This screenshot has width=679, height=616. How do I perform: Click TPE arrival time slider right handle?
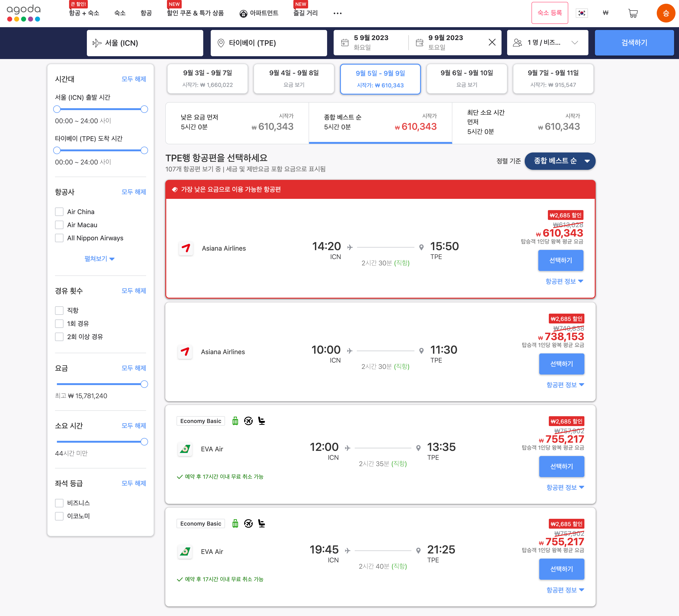144,150
